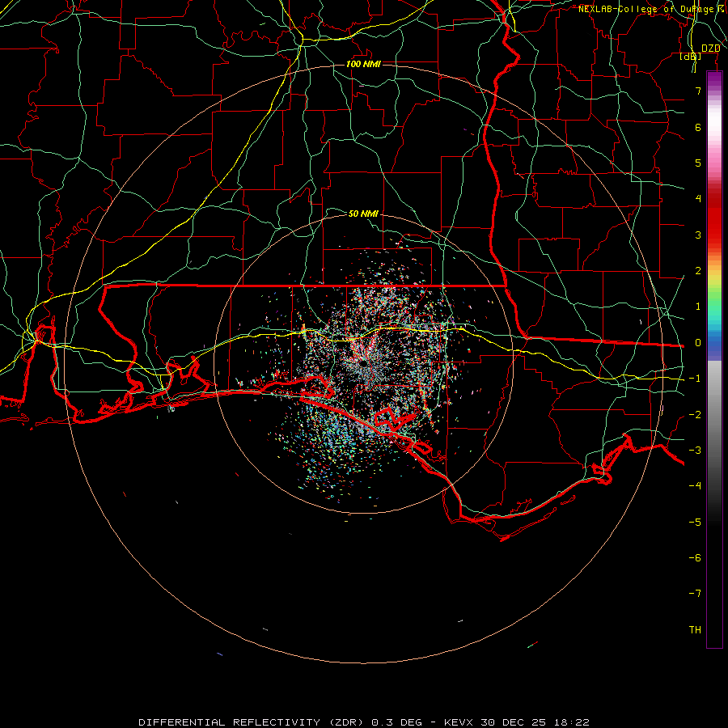
Task: Click the "6" value on the color scale
Action: point(698,127)
